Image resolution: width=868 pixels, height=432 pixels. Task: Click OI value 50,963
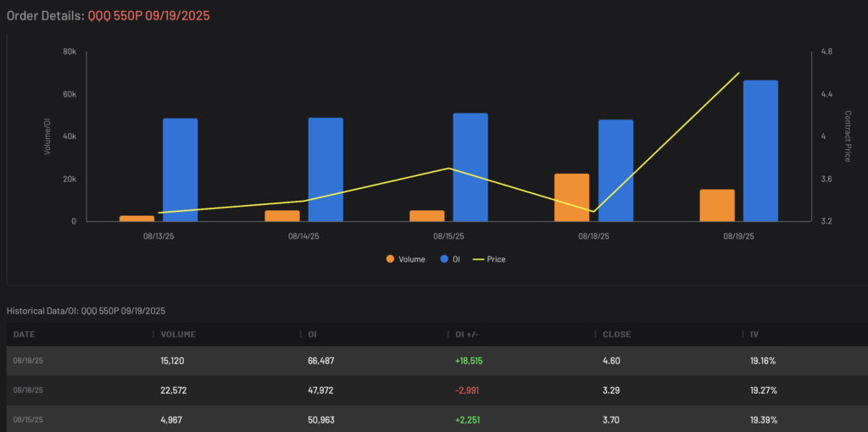[x=321, y=420]
